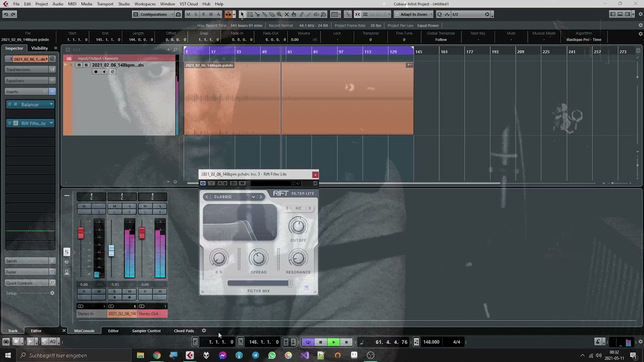
Task: Open Inspector Setup gear icon
Action: tap(52, 293)
